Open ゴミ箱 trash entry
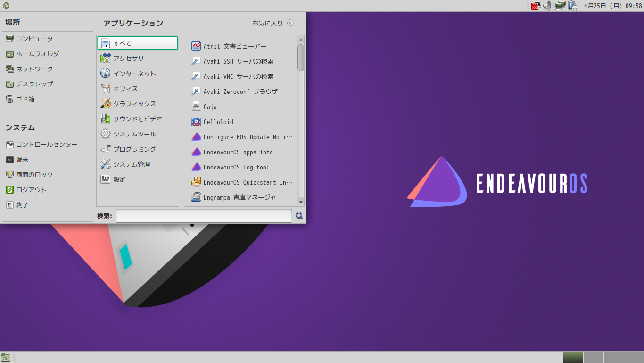The height and width of the screenshot is (363, 644). point(48,99)
